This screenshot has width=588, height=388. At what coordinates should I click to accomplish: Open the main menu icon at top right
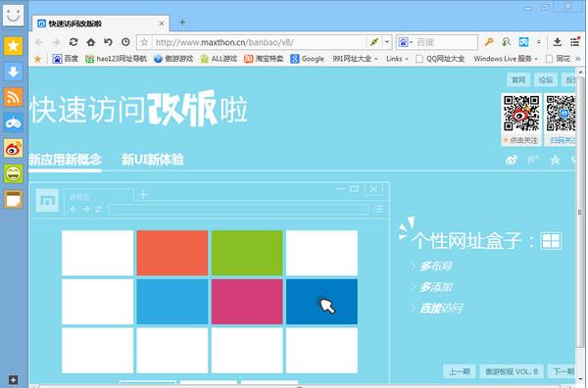point(575,41)
